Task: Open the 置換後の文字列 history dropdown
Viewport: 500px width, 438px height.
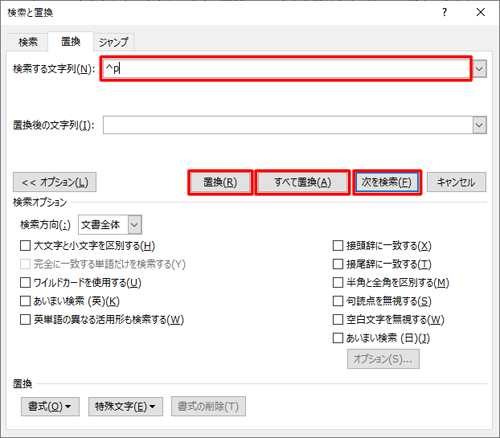Action: (479, 125)
